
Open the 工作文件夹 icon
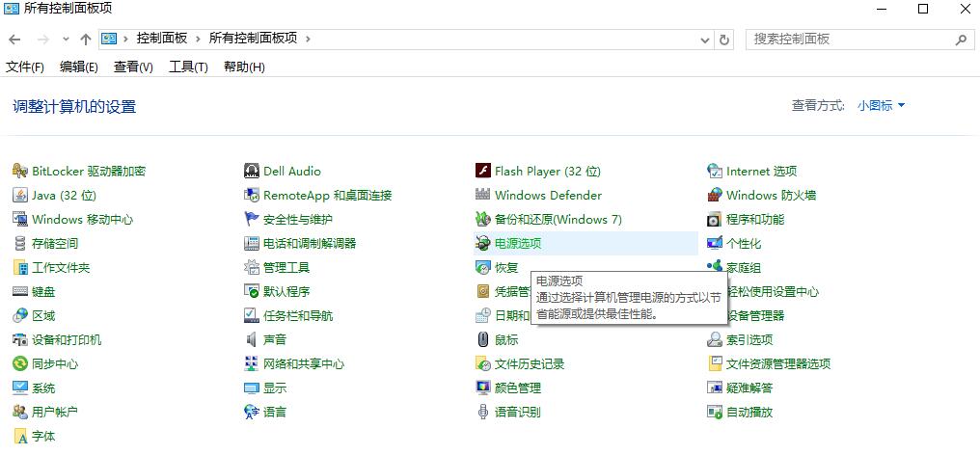[20, 267]
